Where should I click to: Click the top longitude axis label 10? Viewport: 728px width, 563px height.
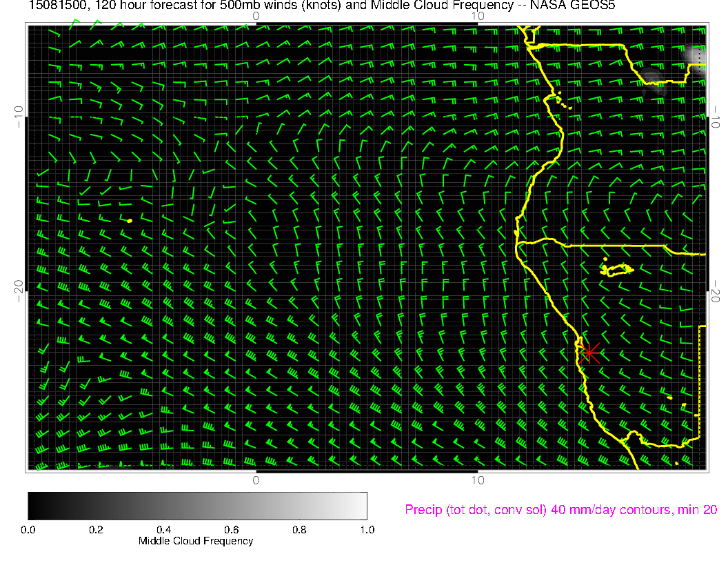point(478,17)
